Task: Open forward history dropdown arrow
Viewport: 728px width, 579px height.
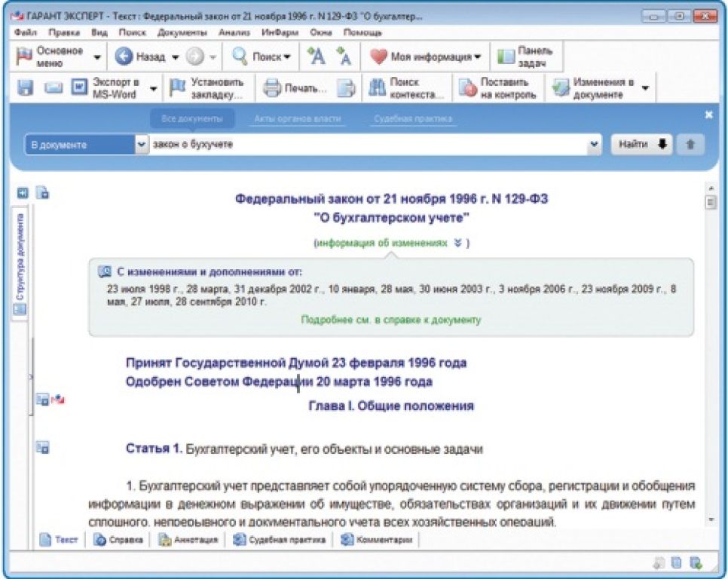Action: click(213, 57)
